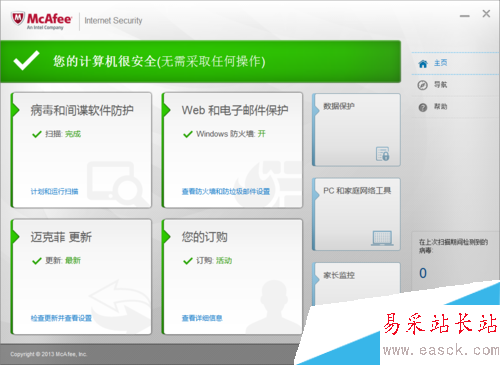
Task: Click the 活动 subscription status text
Action: pyautogui.click(x=224, y=261)
